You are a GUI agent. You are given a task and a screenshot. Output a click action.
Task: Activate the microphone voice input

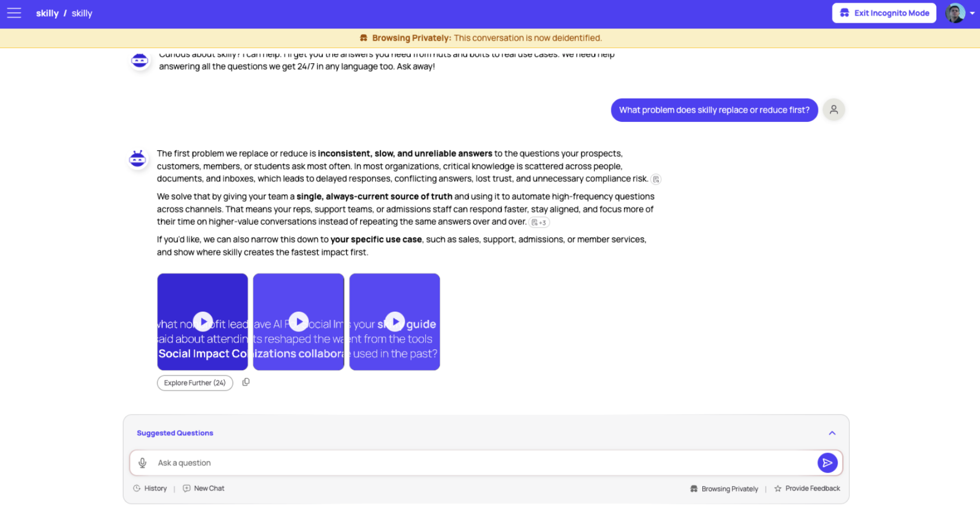142,463
